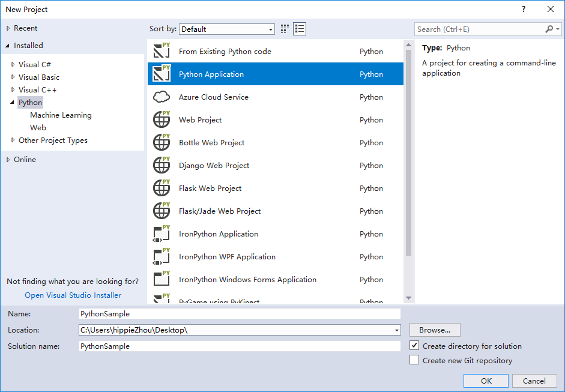Click the Flask/Jade Web Project globe icon
This screenshot has height=392, width=565.
click(x=162, y=211)
